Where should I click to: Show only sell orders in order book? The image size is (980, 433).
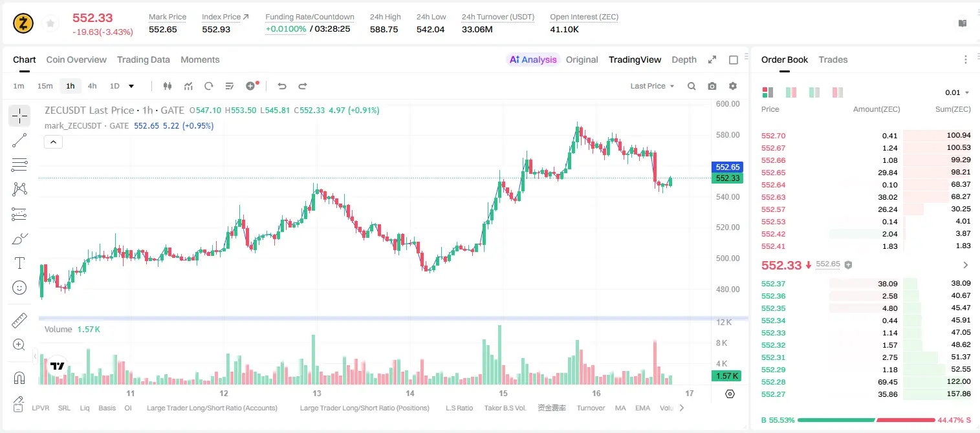point(838,92)
